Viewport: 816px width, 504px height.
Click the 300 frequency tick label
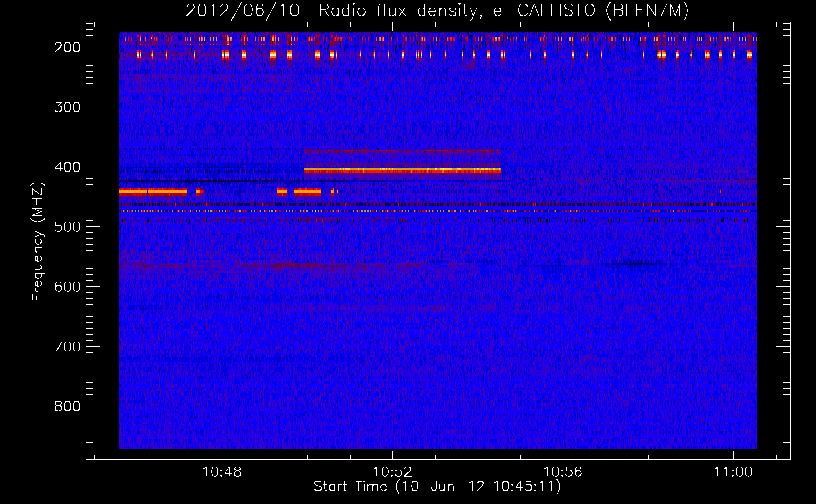click(68, 107)
